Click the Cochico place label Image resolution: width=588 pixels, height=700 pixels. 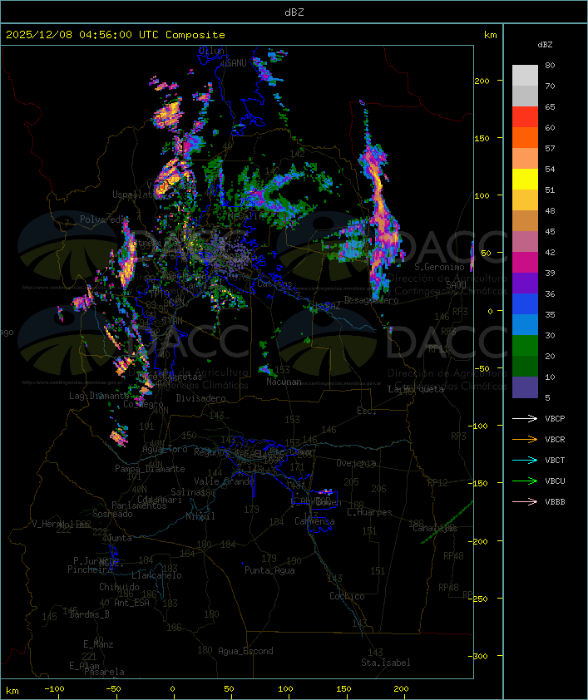[x=347, y=596]
